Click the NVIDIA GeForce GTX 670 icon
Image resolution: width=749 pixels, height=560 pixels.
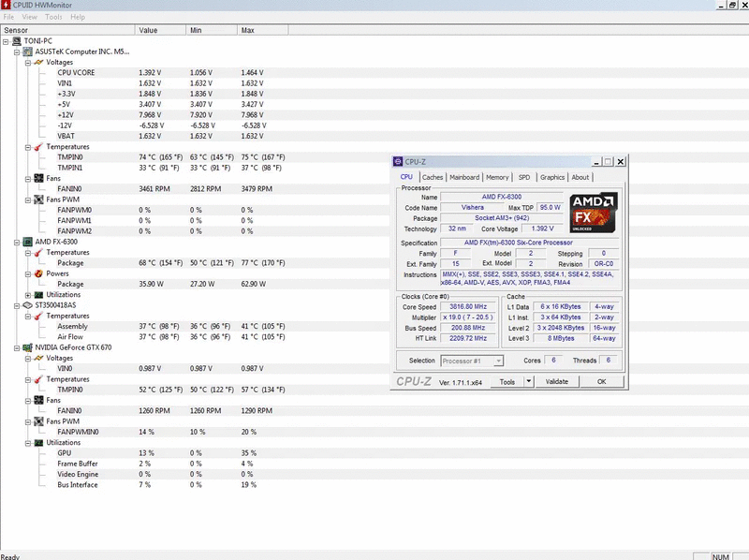click(x=28, y=347)
